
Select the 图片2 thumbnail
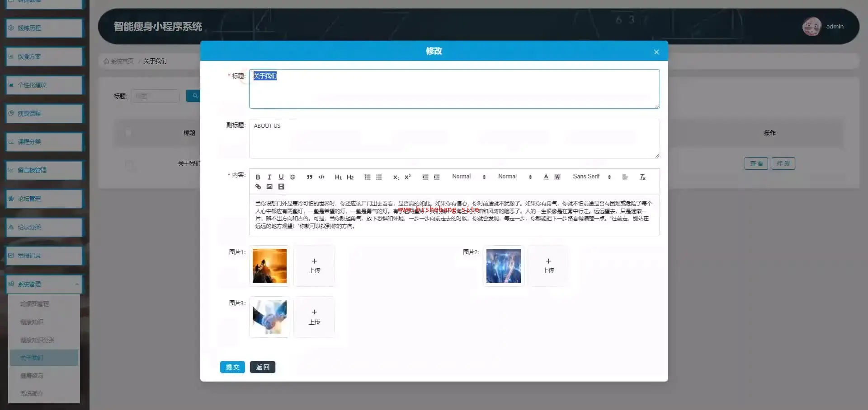click(x=504, y=266)
